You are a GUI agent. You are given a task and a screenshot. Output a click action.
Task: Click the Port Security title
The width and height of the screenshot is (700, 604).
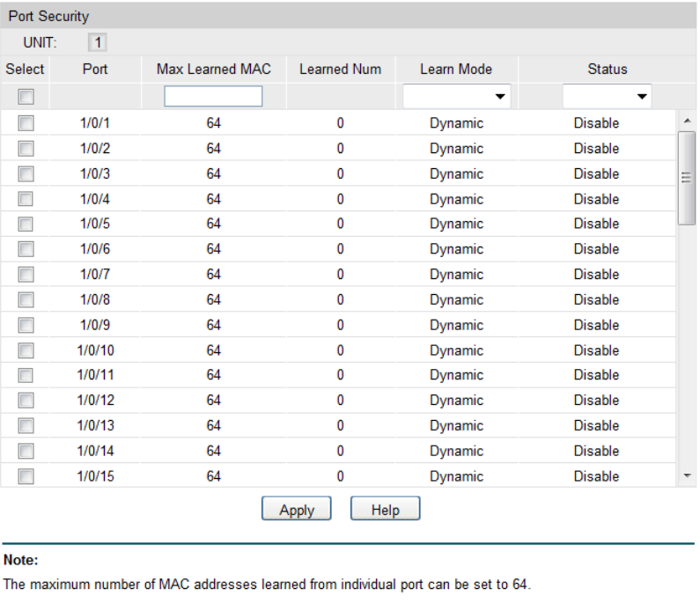point(48,17)
